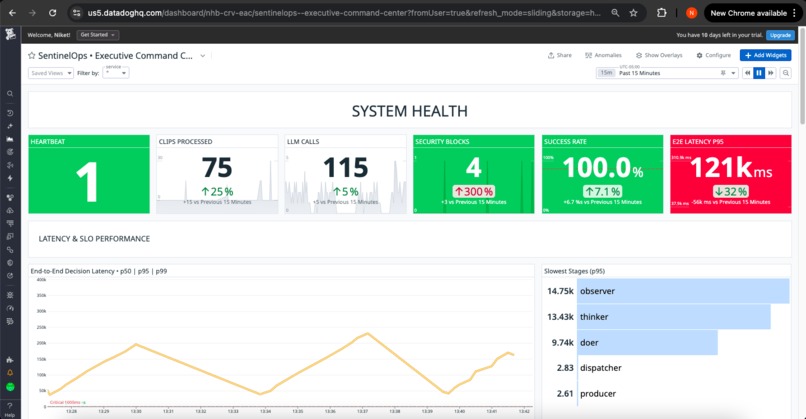Click the SYSTEM HEALTH heading
This screenshot has width=806, height=419.
pyautogui.click(x=410, y=111)
